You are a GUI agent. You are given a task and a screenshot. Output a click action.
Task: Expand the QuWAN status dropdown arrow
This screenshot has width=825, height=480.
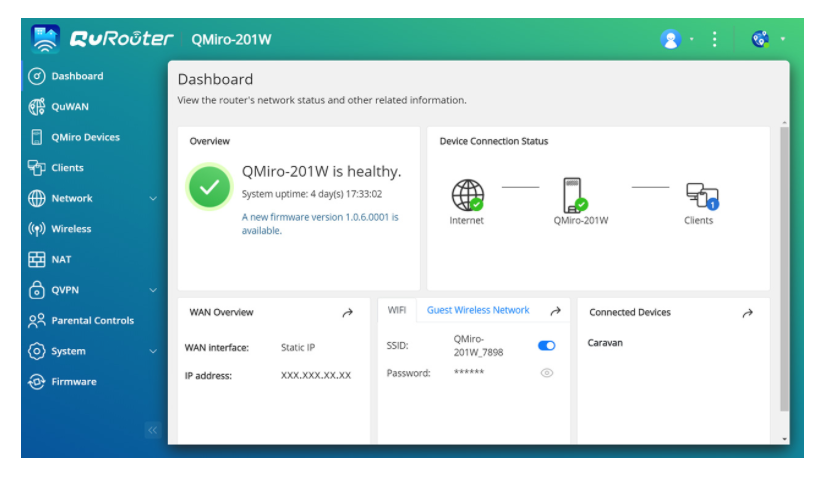tap(783, 39)
